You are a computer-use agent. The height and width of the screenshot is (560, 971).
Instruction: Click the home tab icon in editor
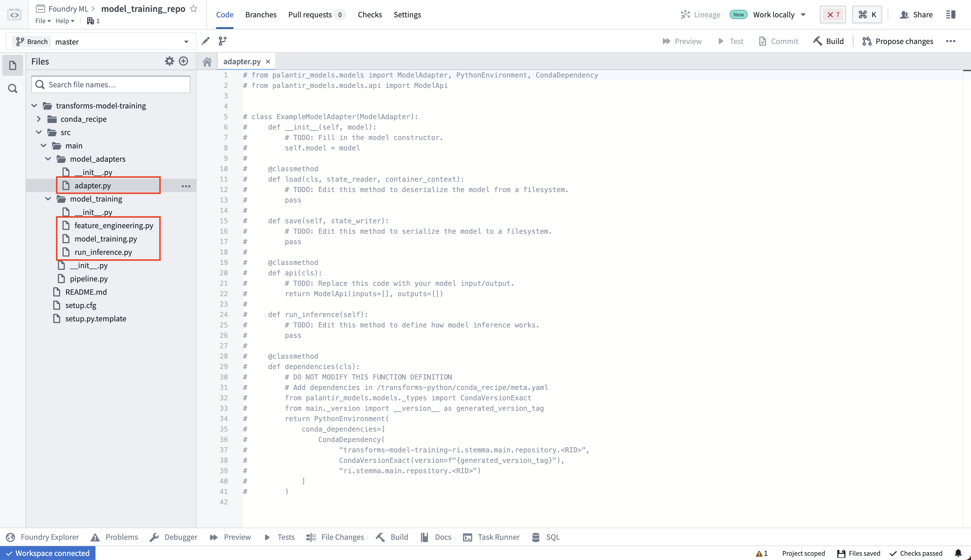click(x=207, y=62)
